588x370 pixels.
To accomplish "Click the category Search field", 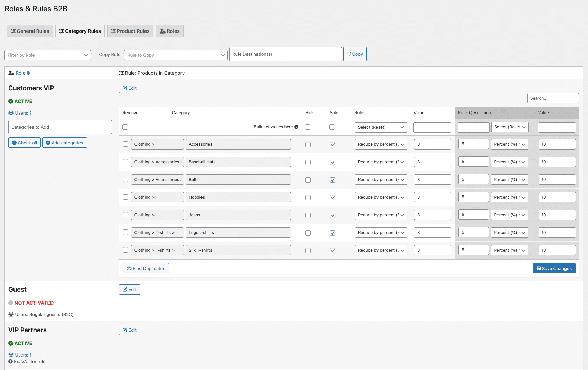I will pyautogui.click(x=553, y=98).
